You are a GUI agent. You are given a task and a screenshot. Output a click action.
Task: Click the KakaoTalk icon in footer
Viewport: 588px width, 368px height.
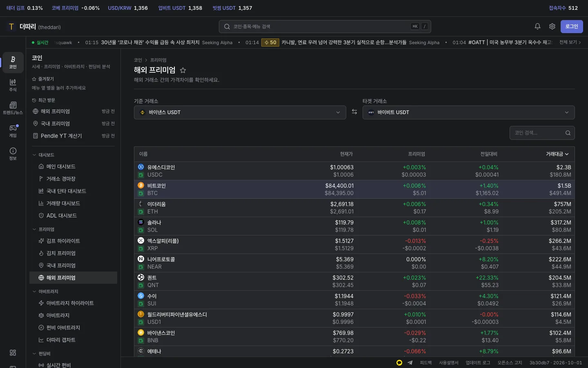click(399, 363)
